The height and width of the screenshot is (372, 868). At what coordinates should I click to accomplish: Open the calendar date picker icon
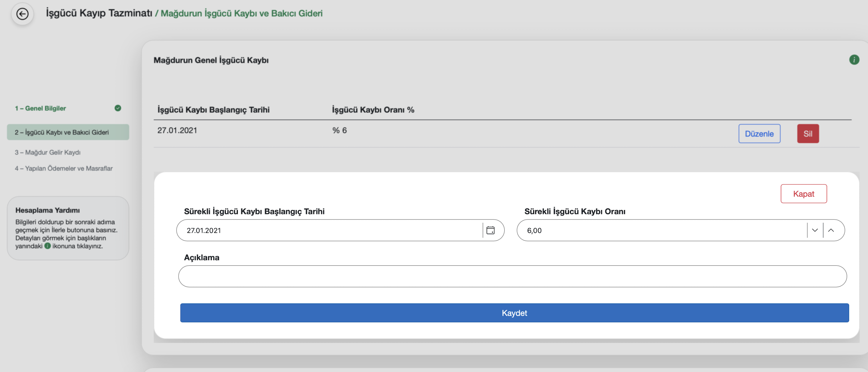(x=490, y=230)
